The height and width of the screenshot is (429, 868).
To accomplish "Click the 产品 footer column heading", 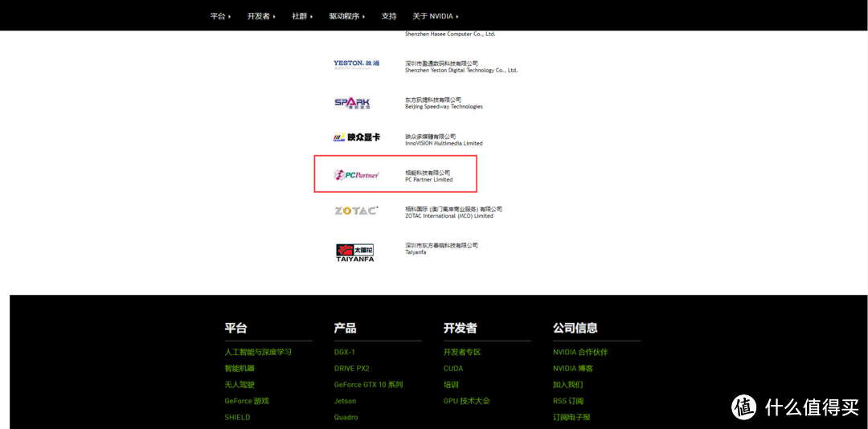I will click(345, 328).
